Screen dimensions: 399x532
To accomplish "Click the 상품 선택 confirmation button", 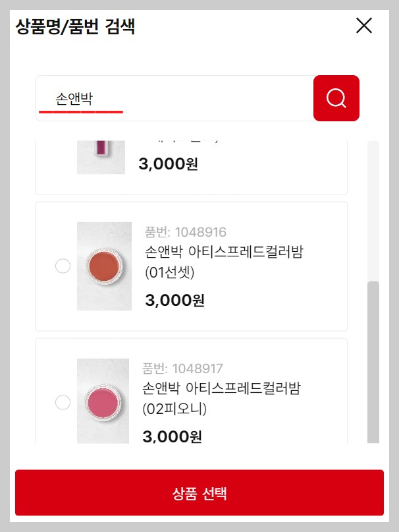I will (x=199, y=493).
